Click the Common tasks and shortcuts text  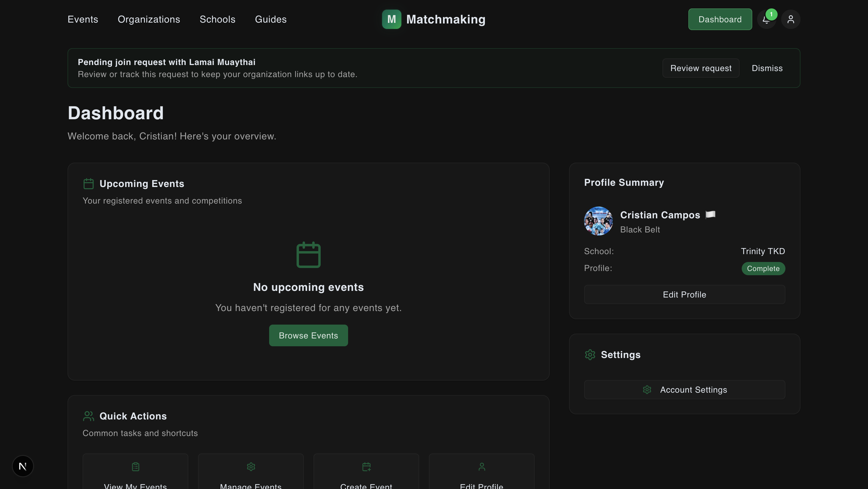[x=140, y=433]
